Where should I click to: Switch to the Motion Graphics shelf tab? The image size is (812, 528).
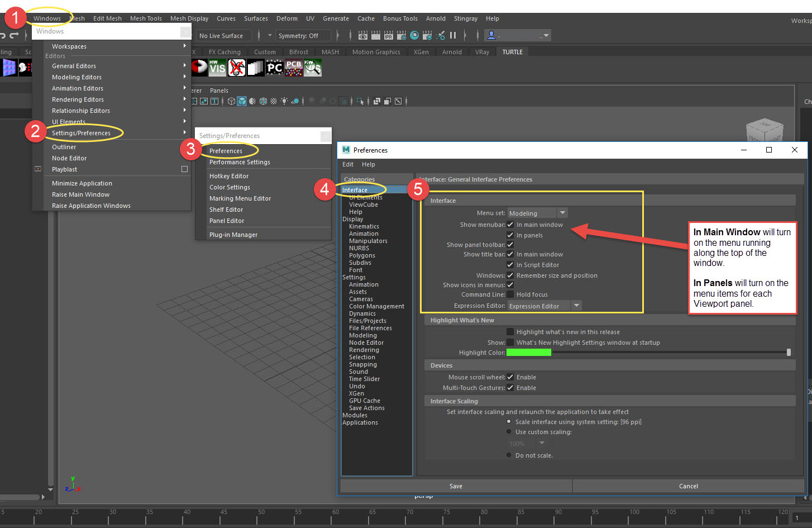click(x=376, y=52)
